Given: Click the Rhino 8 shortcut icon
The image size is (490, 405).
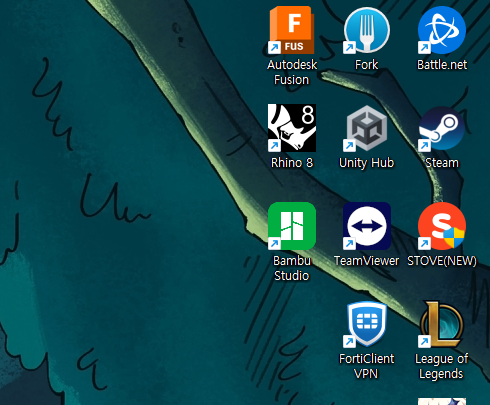Looking at the screenshot, I should click(292, 128).
